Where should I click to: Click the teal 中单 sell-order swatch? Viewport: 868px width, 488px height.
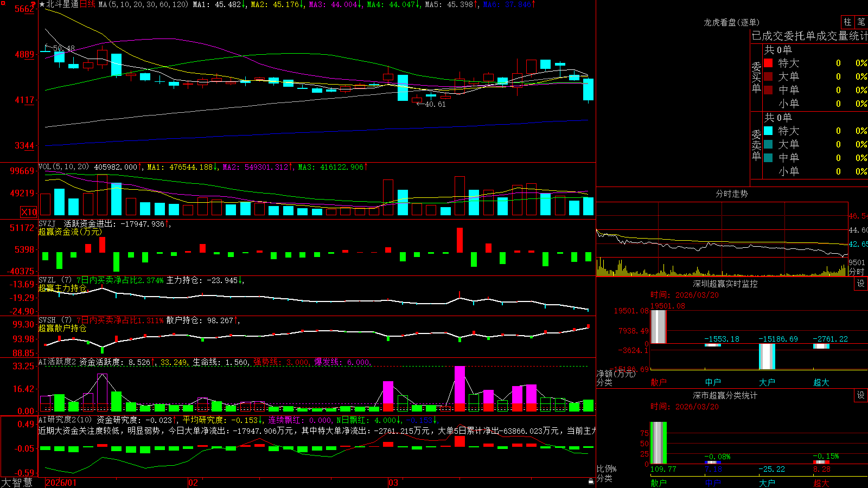coord(768,158)
